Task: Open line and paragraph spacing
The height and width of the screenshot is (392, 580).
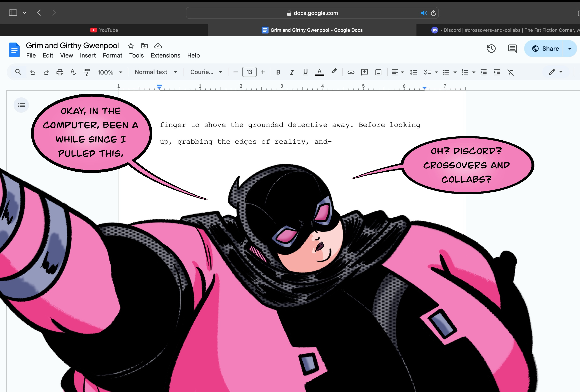Action: (413, 72)
